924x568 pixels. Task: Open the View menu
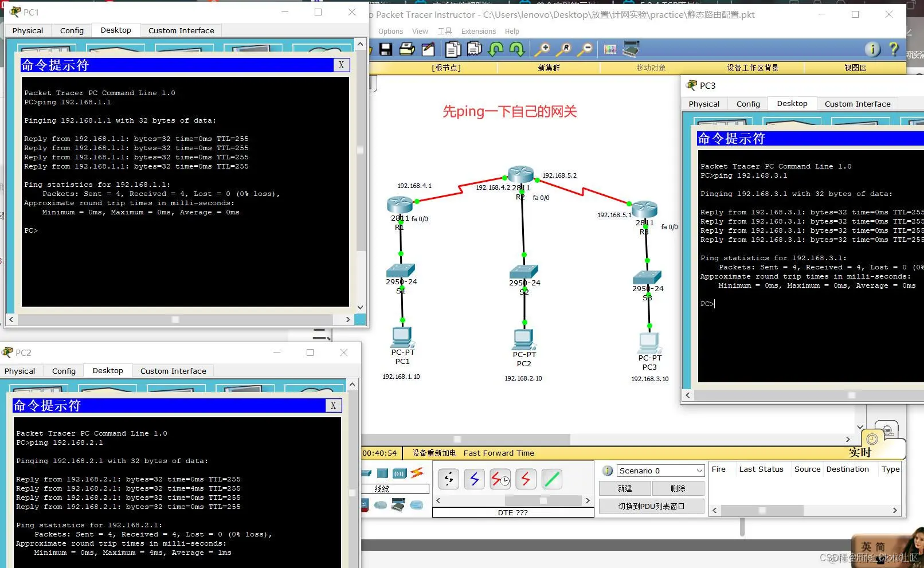[x=420, y=32]
